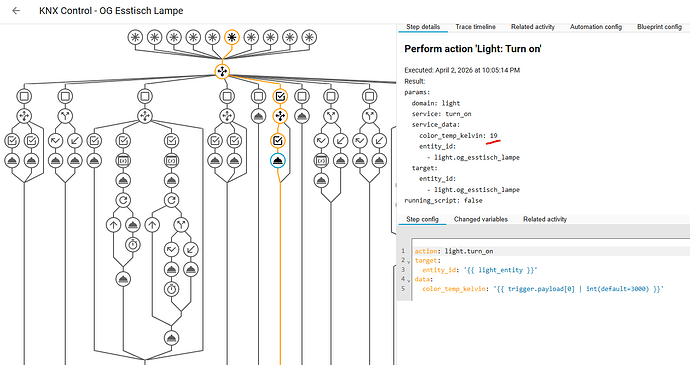Collapse the 'target:' fold arrow in YAML
Screen dimensions: 690x365
[409, 262]
